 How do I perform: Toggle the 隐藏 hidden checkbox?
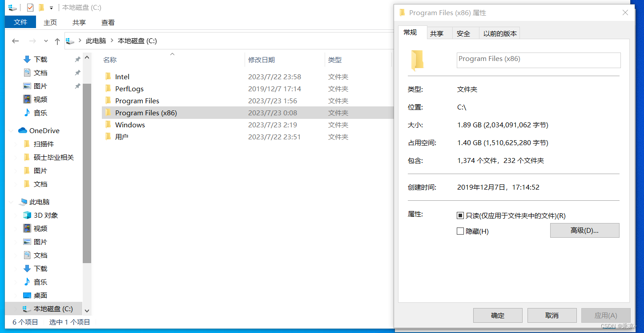tap(460, 231)
